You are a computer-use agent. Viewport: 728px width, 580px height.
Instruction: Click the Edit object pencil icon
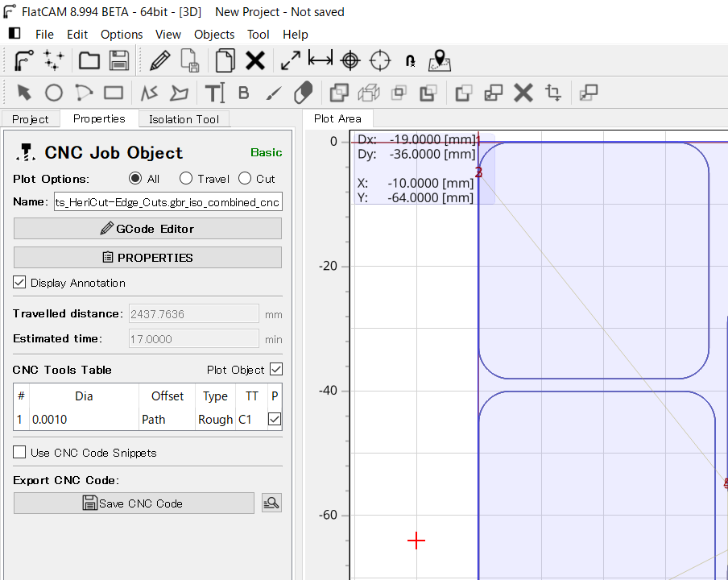pos(159,60)
